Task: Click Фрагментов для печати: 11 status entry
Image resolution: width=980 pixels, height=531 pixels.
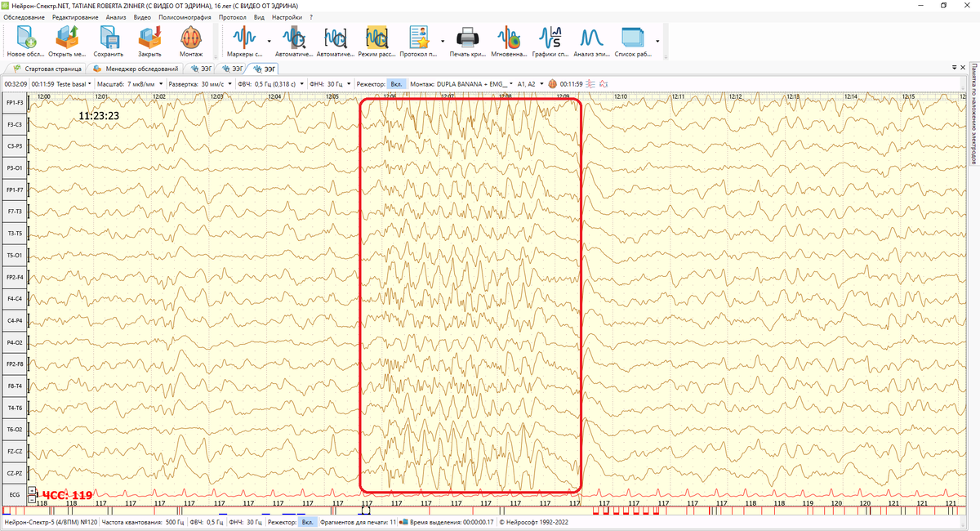Action: (x=359, y=521)
